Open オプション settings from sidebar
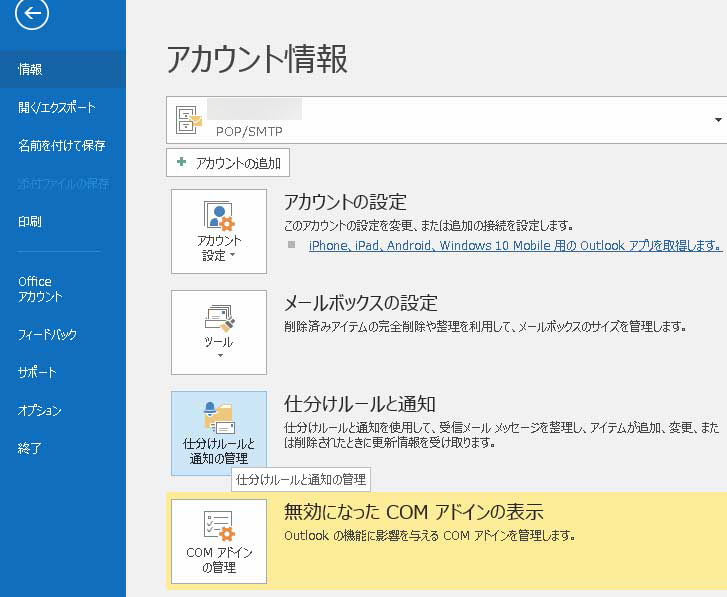This screenshot has width=727, height=597. (x=40, y=410)
